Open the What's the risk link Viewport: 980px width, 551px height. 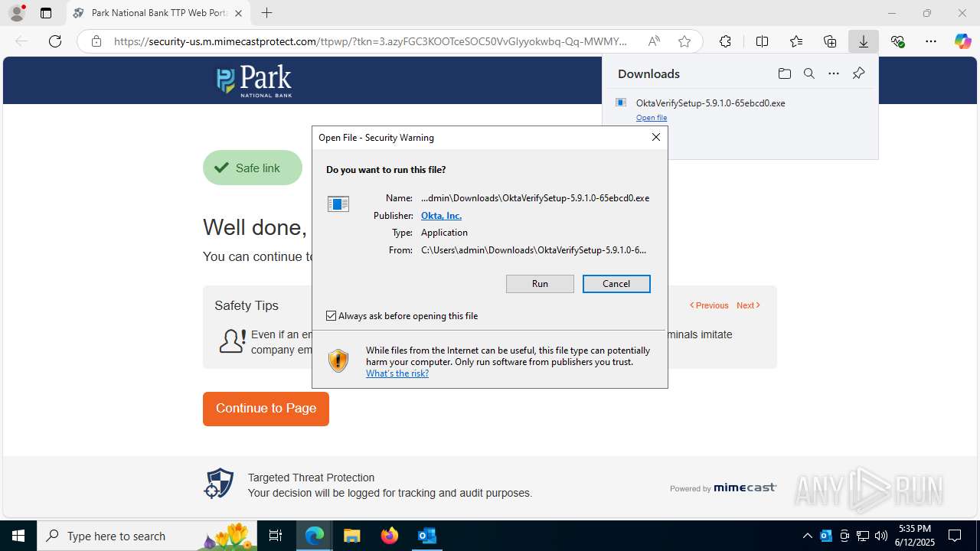click(397, 373)
